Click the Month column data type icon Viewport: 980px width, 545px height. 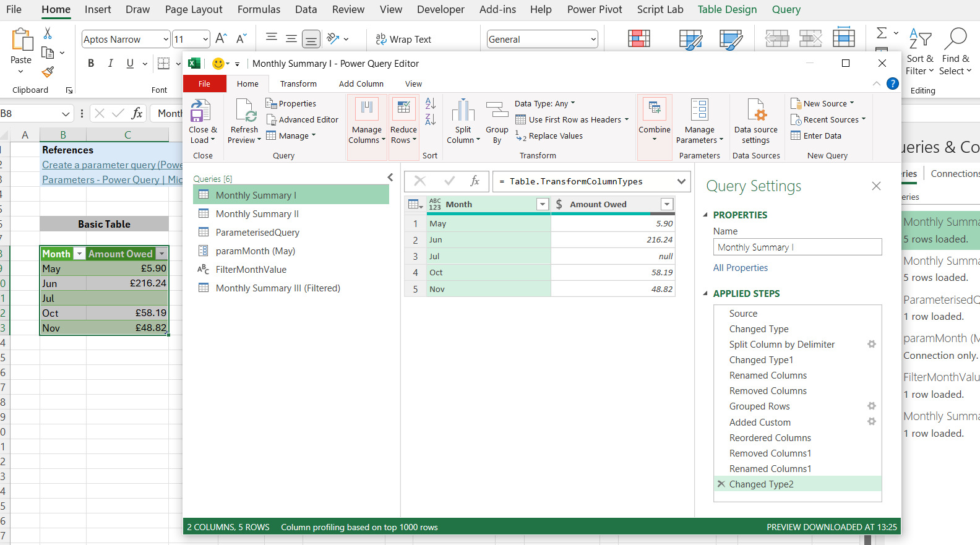(435, 204)
